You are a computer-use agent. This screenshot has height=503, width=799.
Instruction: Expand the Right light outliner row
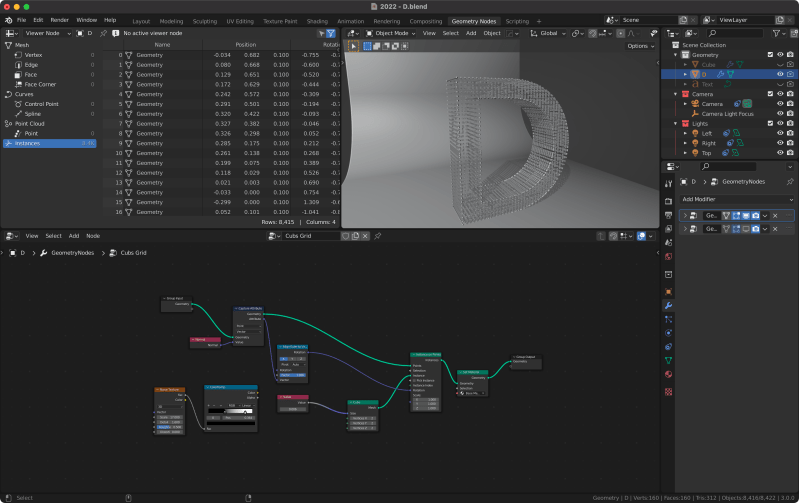click(685, 143)
